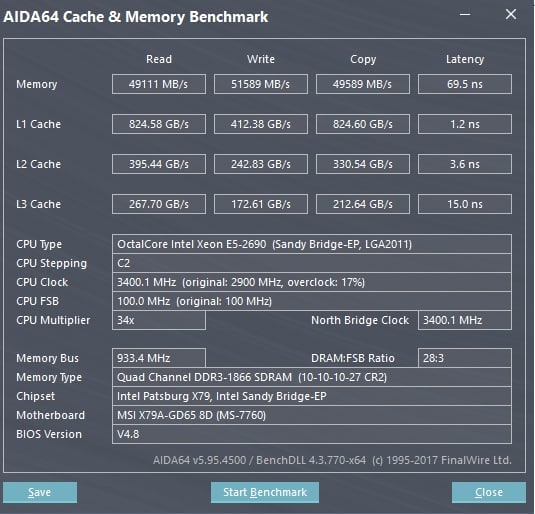Click the Motherboard label
This screenshot has height=514, width=535.
50,415
